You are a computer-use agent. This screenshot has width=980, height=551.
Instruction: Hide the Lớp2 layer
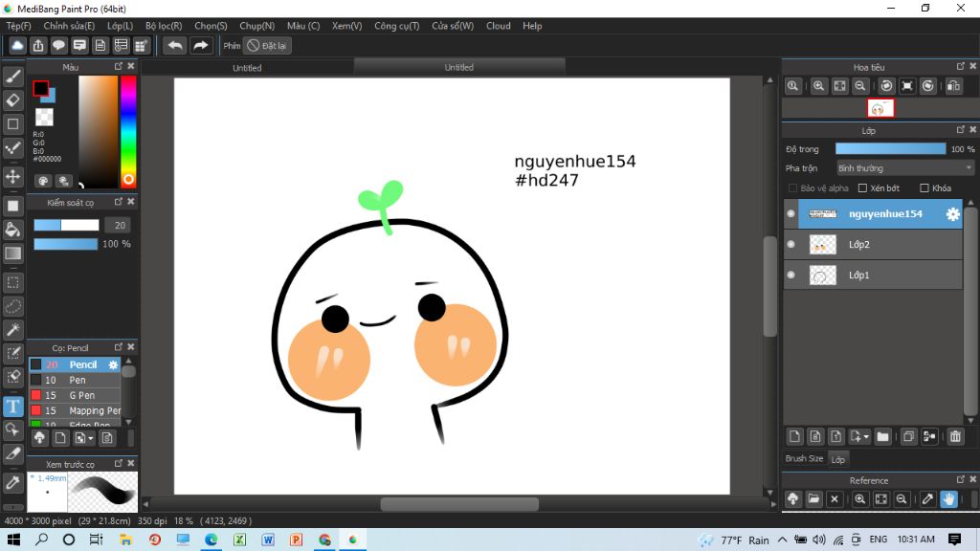tap(791, 244)
